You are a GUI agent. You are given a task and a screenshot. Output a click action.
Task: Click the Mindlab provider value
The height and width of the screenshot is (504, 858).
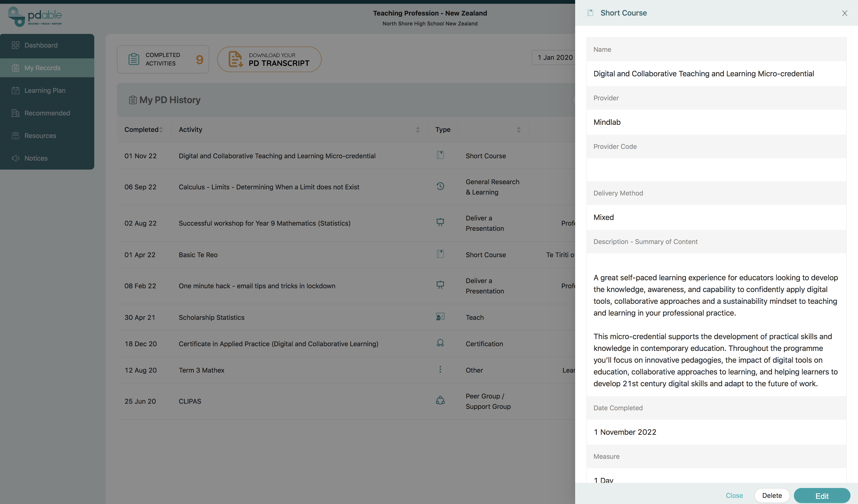click(607, 122)
